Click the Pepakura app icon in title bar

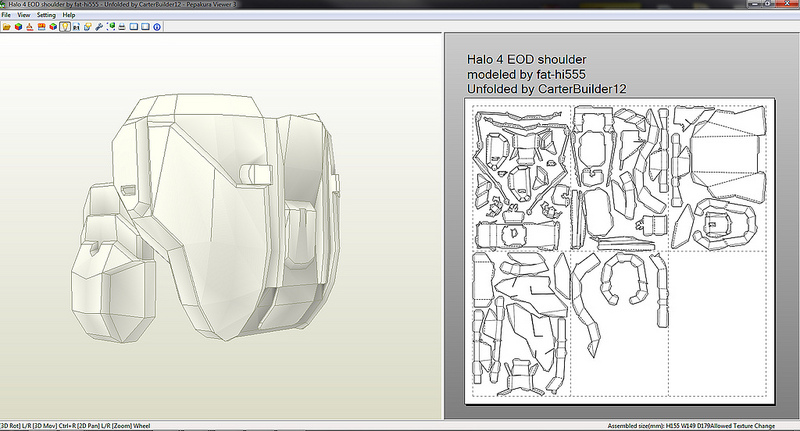click(x=3, y=4)
